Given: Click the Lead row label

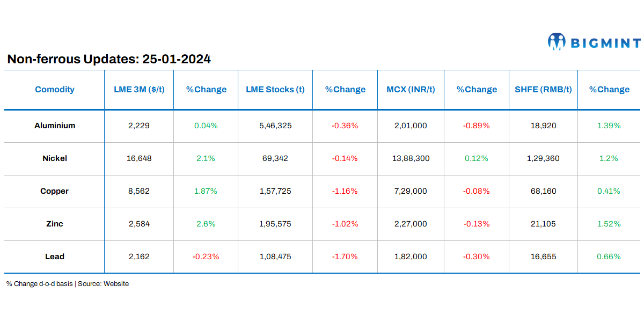Looking at the screenshot, I should pyautogui.click(x=55, y=257).
